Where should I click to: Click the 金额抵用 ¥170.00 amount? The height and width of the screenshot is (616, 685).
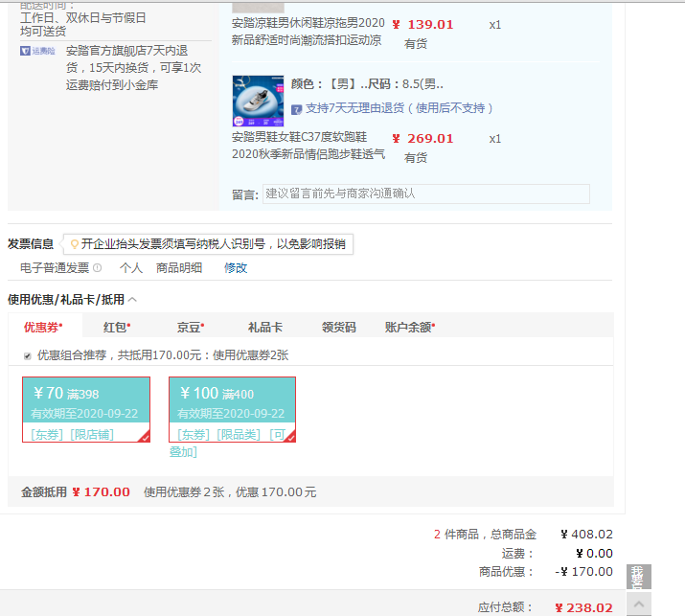pos(101,492)
